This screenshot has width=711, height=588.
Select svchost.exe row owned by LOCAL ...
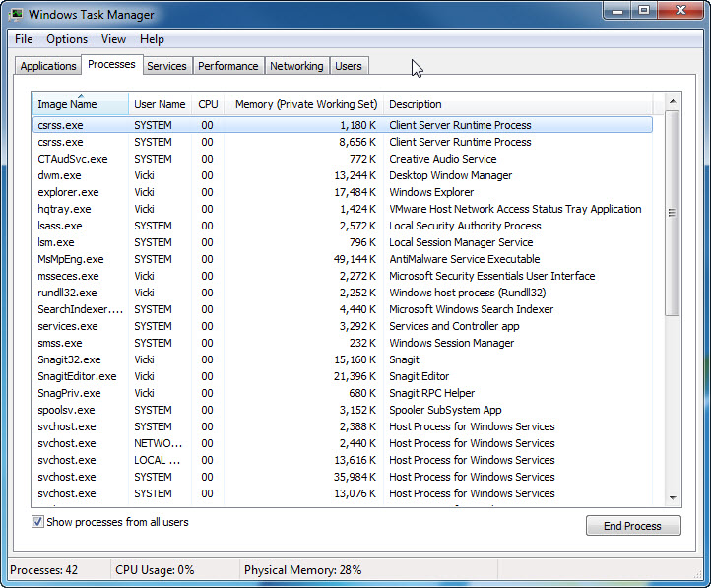pyautogui.click(x=343, y=461)
